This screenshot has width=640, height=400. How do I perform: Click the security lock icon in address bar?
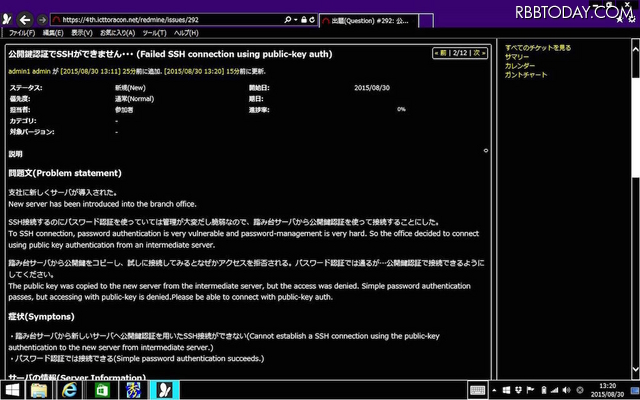tap(304, 20)
